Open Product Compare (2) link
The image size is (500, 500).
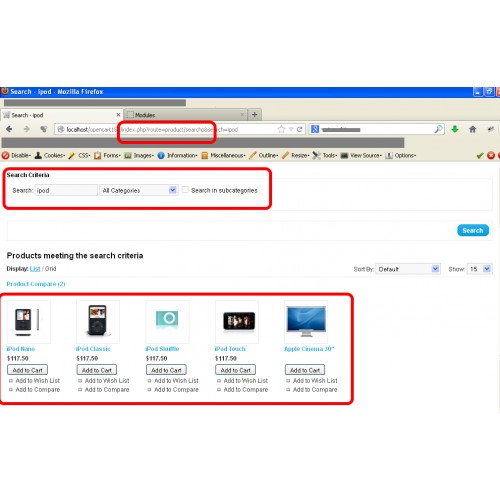[x=36, y=284]
